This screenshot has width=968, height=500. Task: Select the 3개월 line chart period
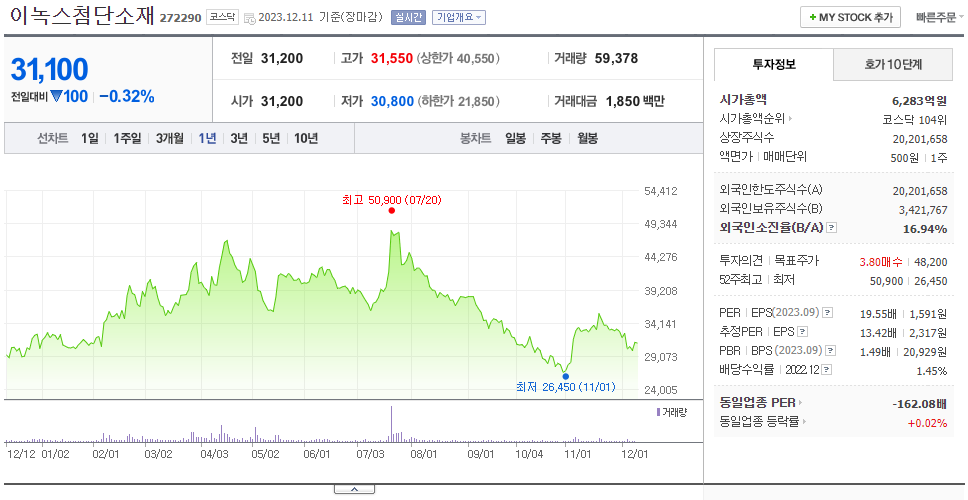tap(169, 138)
